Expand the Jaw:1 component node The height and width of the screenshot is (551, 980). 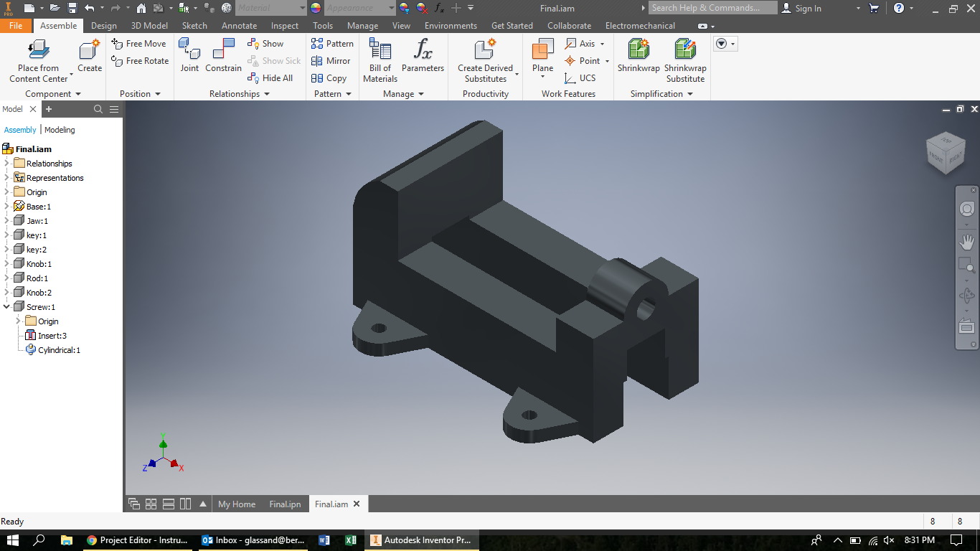tap(6, 221)
